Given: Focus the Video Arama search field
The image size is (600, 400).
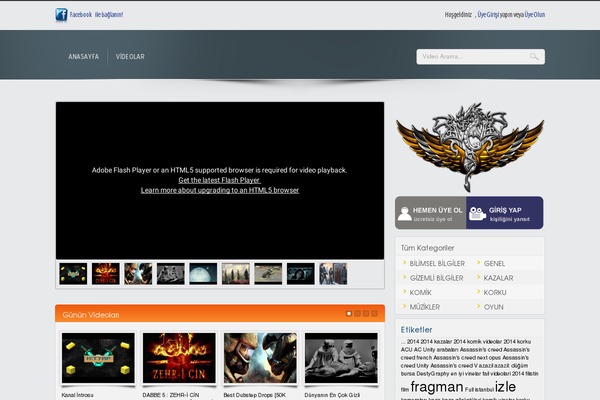Looking at the screenshot, I should 481,57.
